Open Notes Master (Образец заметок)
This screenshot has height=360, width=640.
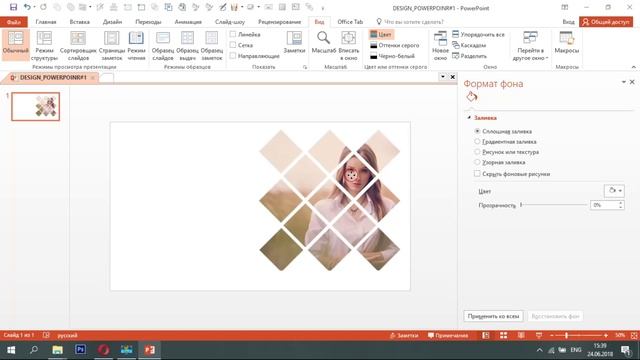pyautogui.click(x=211, y=46)
